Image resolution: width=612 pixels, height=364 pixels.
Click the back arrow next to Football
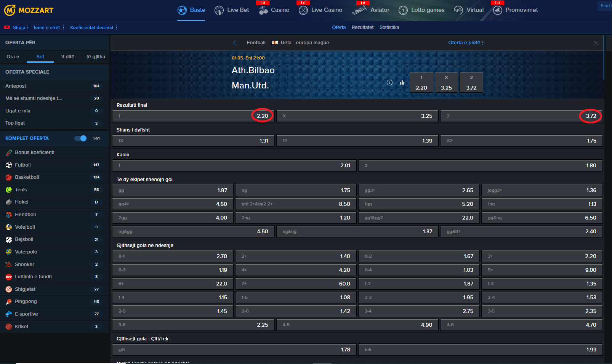(236, 43)
